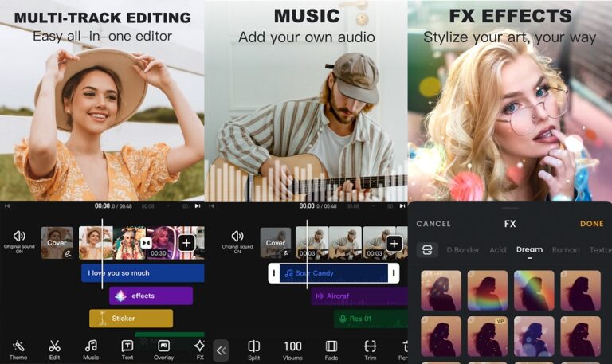612x364 pixels.
Task: Open the Overlay tool
Action: coord(163,349)
